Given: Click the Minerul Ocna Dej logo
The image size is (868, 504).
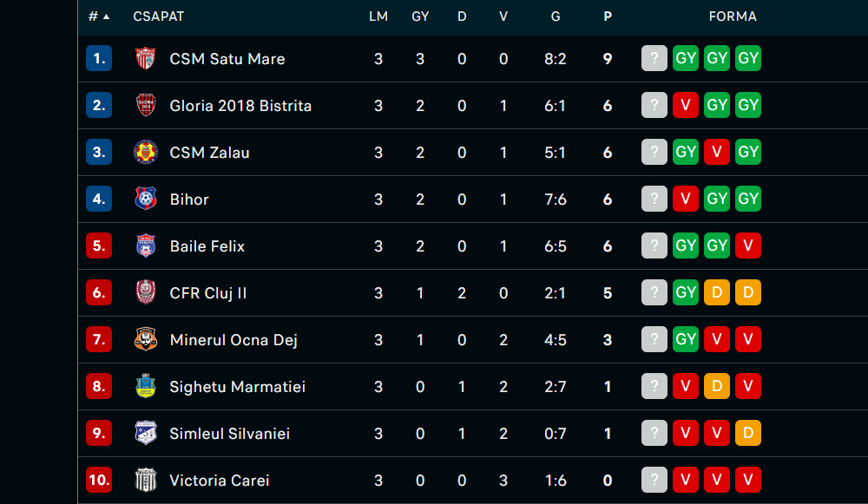Looking at the screenshot, I should coord(146,339).
